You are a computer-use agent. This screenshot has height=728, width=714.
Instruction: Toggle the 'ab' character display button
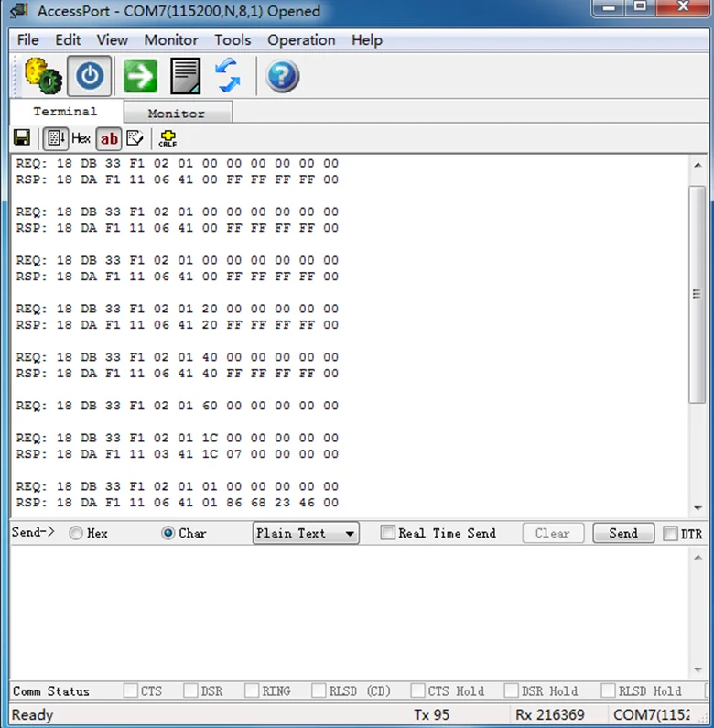pyautogui.click(x=109, y=138)
